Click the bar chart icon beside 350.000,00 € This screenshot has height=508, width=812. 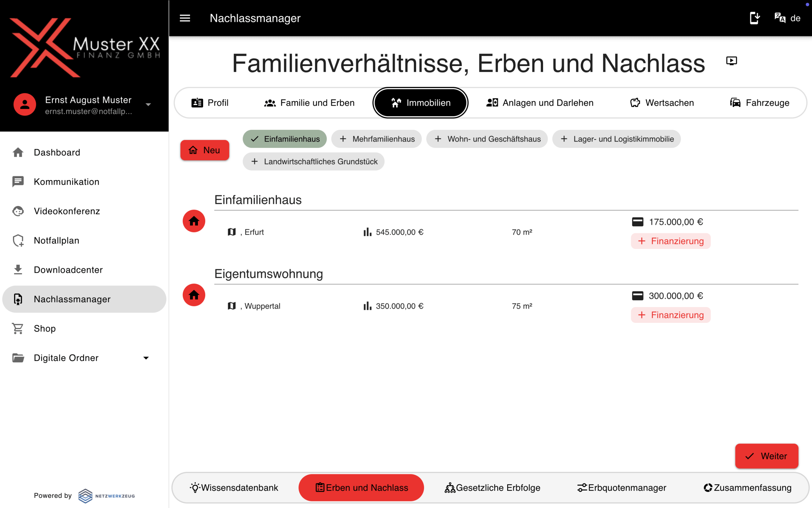point(367,306)
